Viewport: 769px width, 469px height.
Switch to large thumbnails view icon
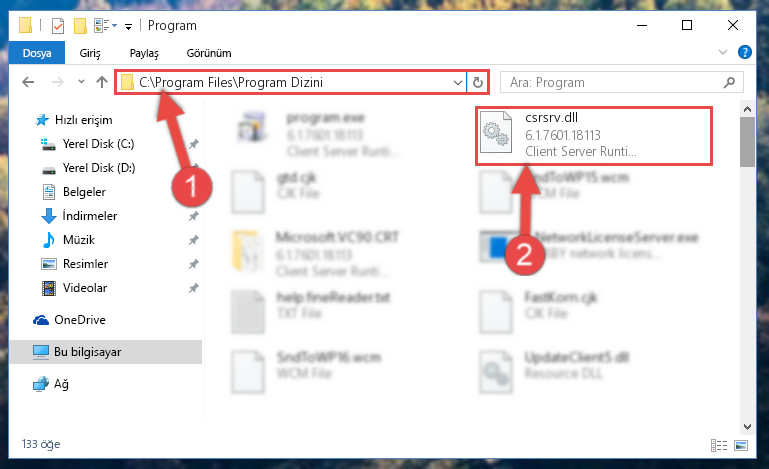point(741,445)
